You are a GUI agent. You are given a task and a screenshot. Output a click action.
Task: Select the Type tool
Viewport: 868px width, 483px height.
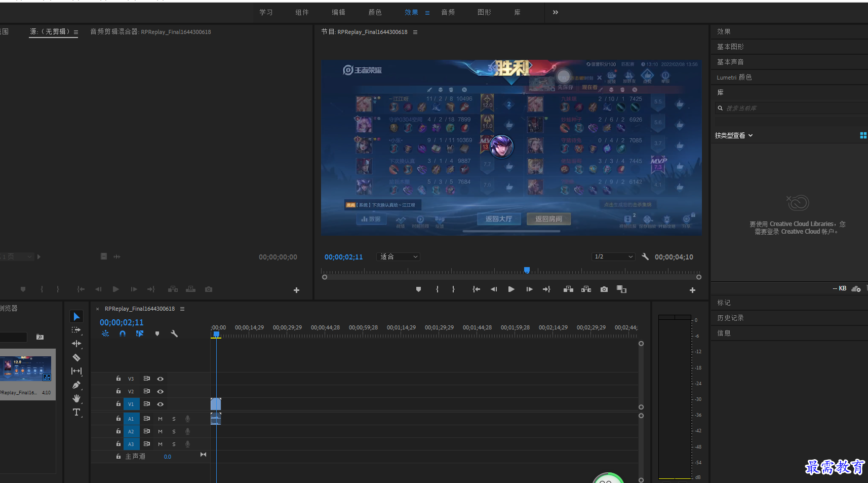(x=76, y=412)
